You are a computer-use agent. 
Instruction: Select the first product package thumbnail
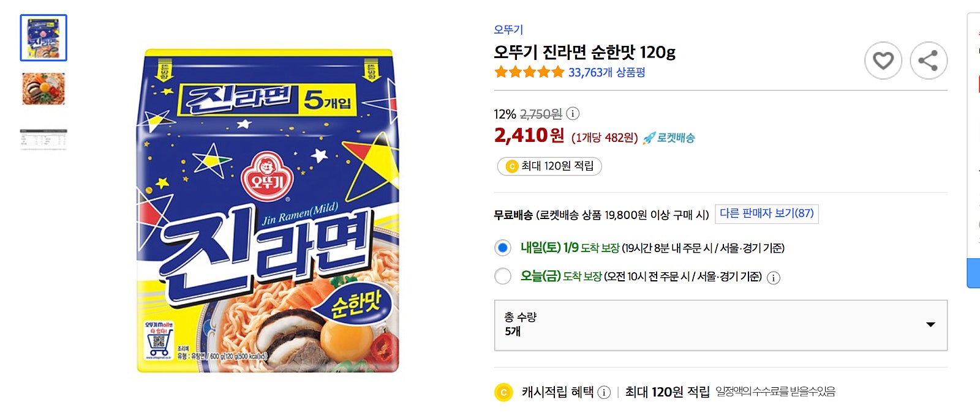[43, 38]
